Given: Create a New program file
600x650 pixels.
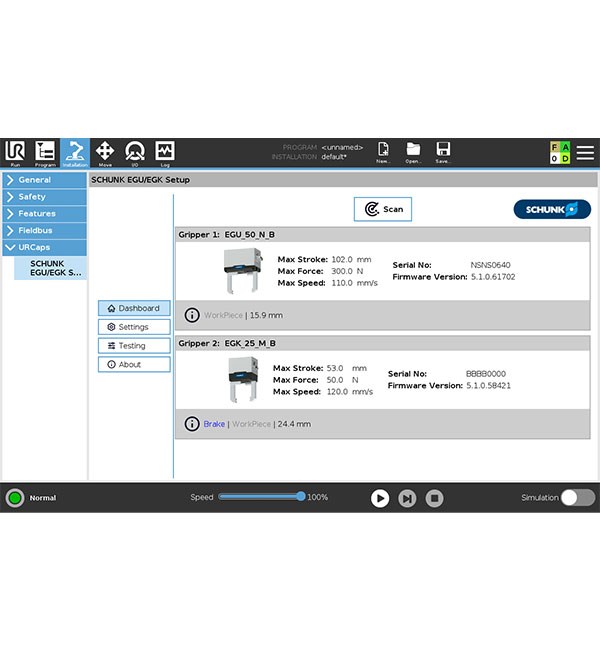Looking at the screenshot, I should click(x=383, y=152).
